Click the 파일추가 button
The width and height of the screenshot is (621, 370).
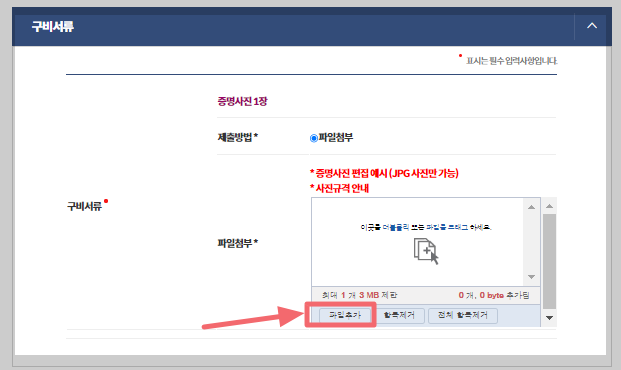pyautogui.click(x=345, y=315)
